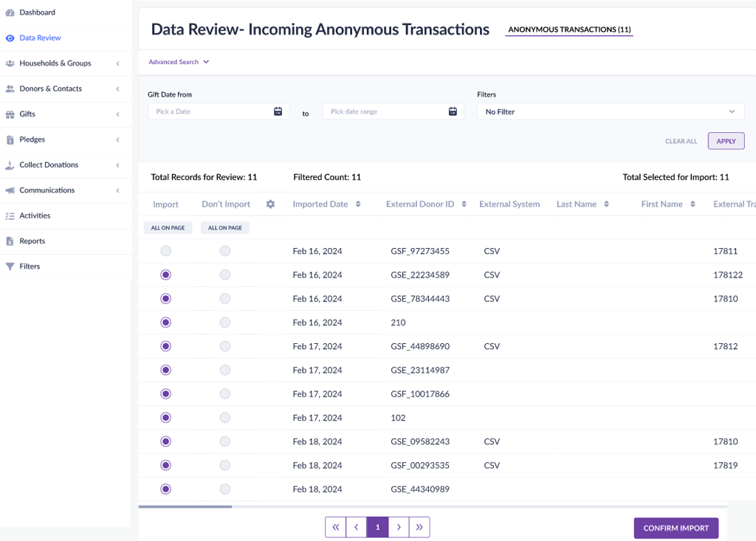
Task: Open calendar icon in end date field
Action: coord(453,111)
